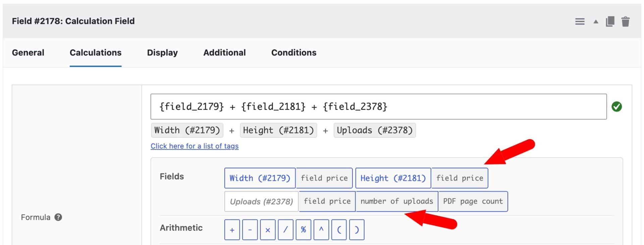
Task: Click the Arithmetic section label
Action: pyautogui.click(x=181, y=228)
